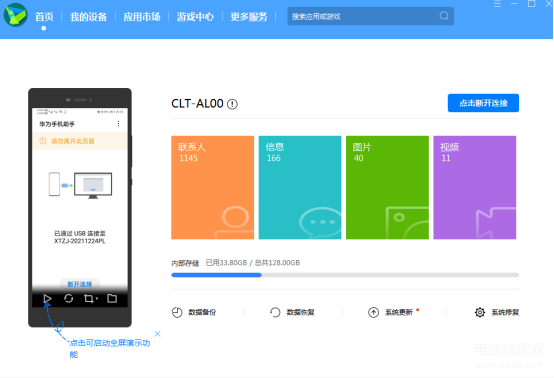This screenshot has height=378, width=554.
Task: Click the 系统修复 label
Action: point(505,312)
